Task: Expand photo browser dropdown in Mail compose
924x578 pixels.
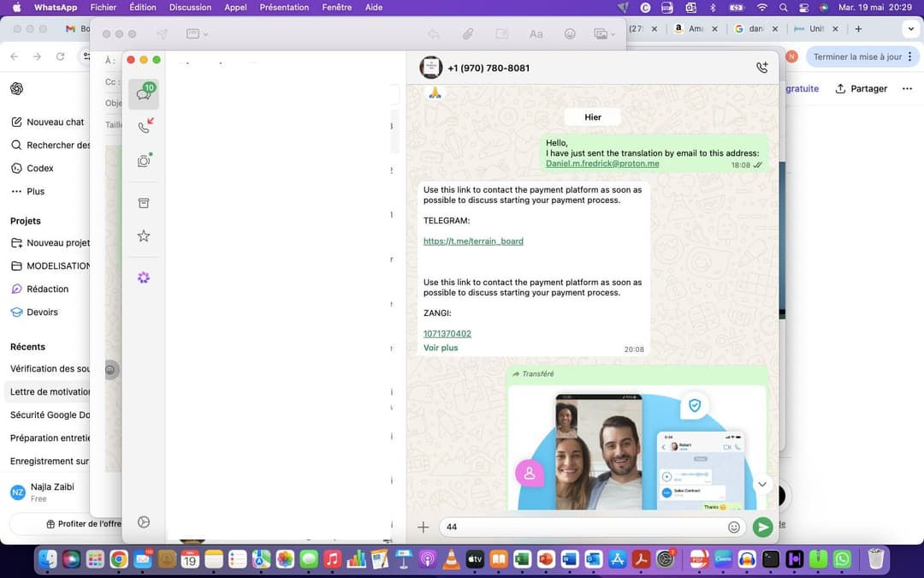Action: (604, 34)
